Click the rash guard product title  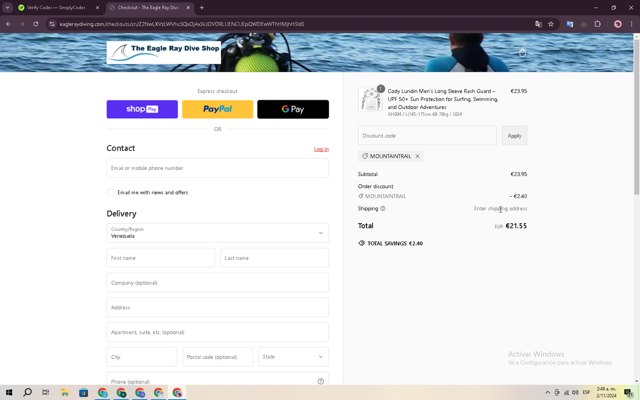tap(443, 99)
